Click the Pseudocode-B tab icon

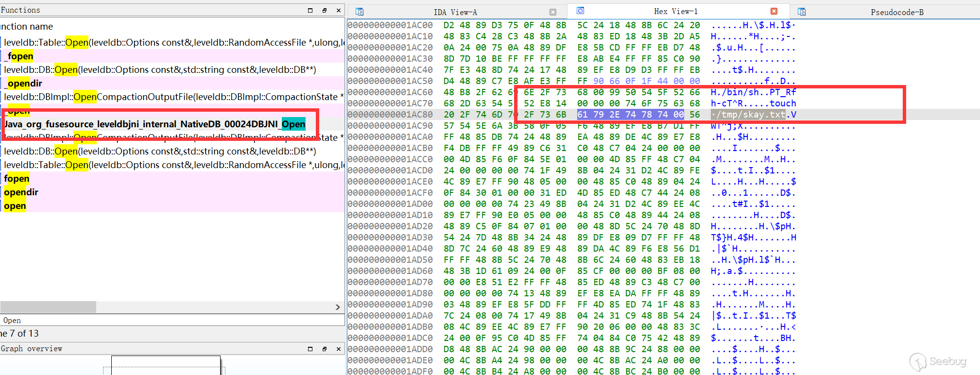(x=802, y=12)
